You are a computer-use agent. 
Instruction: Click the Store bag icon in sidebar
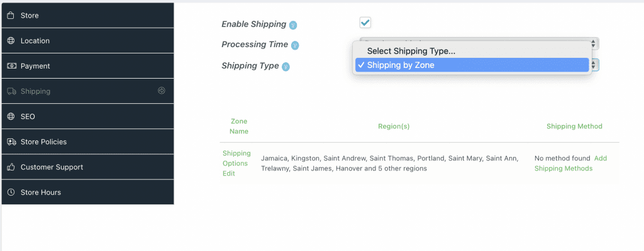tap(11, 16)
